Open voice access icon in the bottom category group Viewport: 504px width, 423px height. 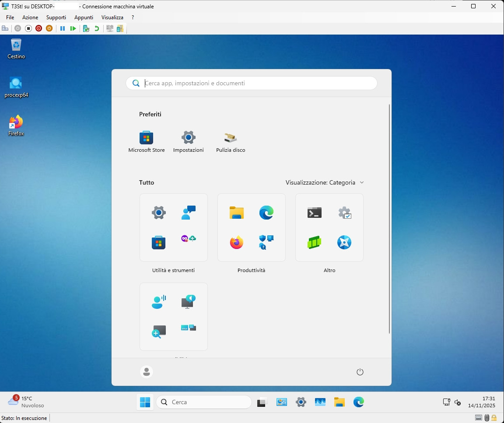coord(159,302)
